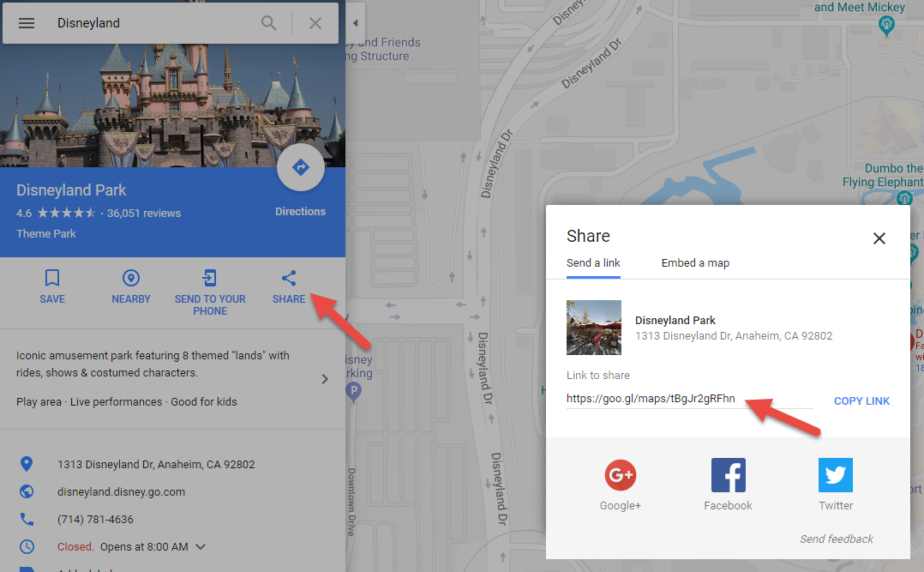Image resolution: width=924 pixels, height=572 pixels.
Task: Click the Disneyland search input field
Action: pos(153,23)
